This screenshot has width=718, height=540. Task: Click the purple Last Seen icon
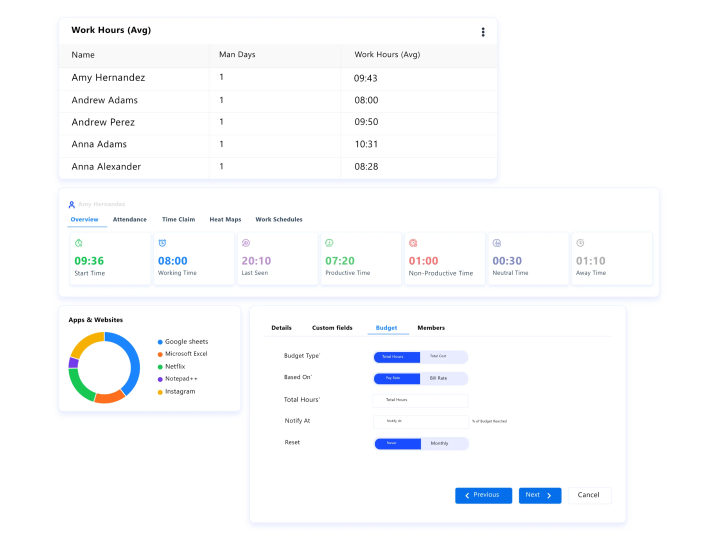246,243
